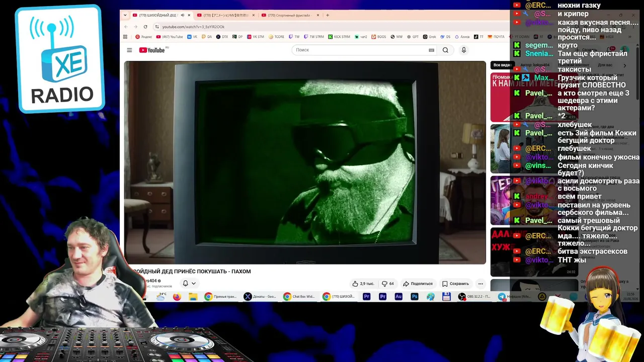This screenshot has width=644, height=362.
Task: Expand the notification bell dropdown
Action: [189, 284]
